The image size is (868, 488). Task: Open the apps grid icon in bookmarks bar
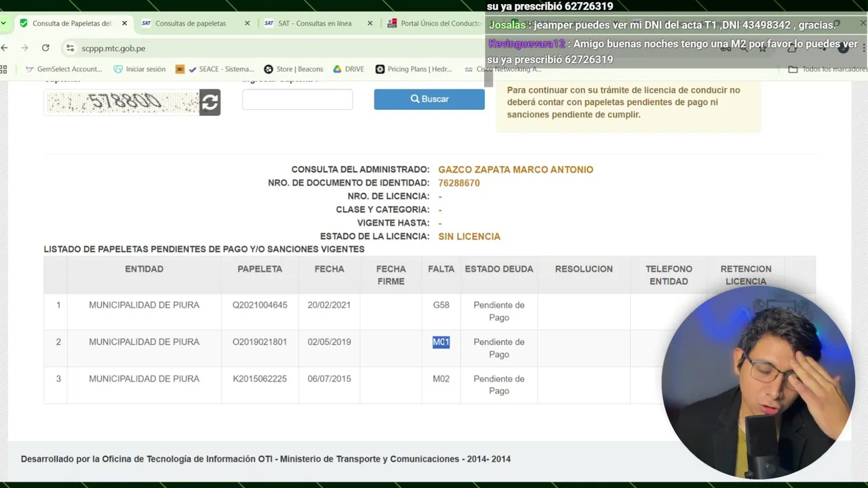click(3, 69)
